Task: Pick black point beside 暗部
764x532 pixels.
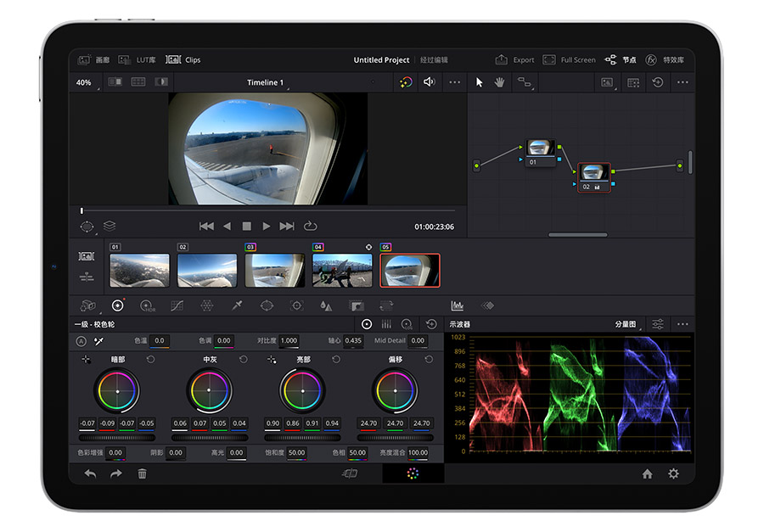Action: click(x=87, y=360)
